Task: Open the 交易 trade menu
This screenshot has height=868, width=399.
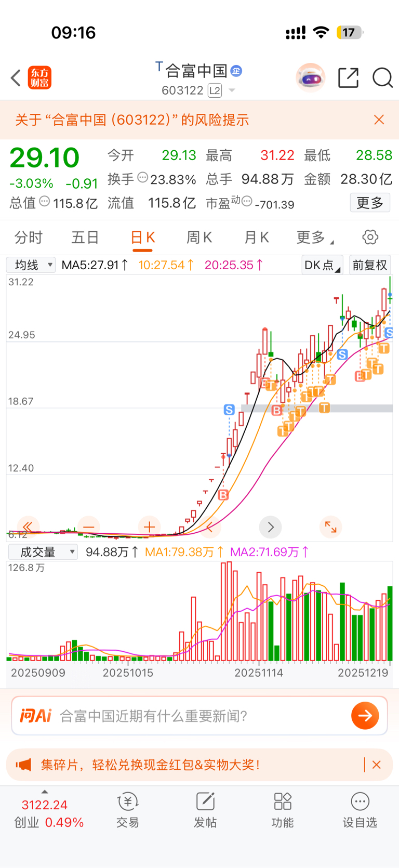Action: coord(127,810)
